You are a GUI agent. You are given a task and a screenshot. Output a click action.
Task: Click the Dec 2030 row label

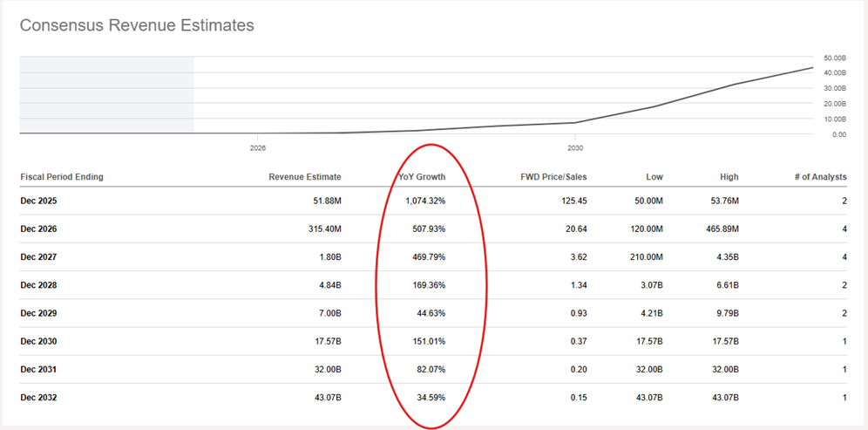tap(39, 341)
